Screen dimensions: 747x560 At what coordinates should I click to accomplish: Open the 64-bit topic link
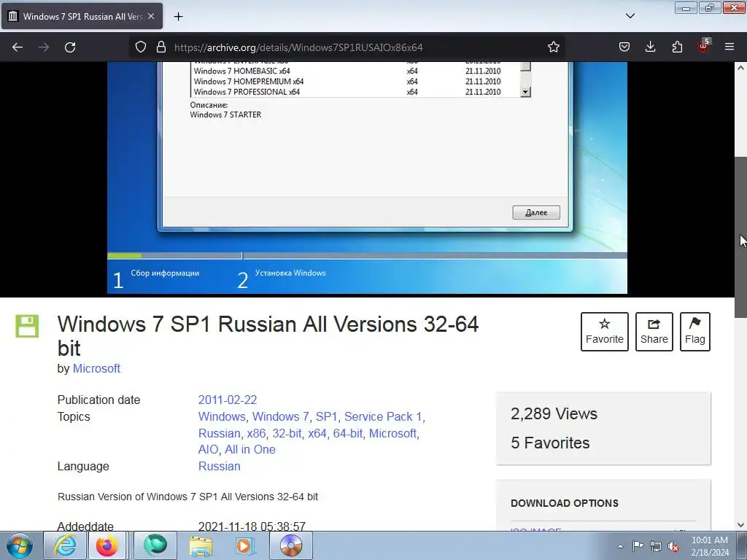[348, 433]
